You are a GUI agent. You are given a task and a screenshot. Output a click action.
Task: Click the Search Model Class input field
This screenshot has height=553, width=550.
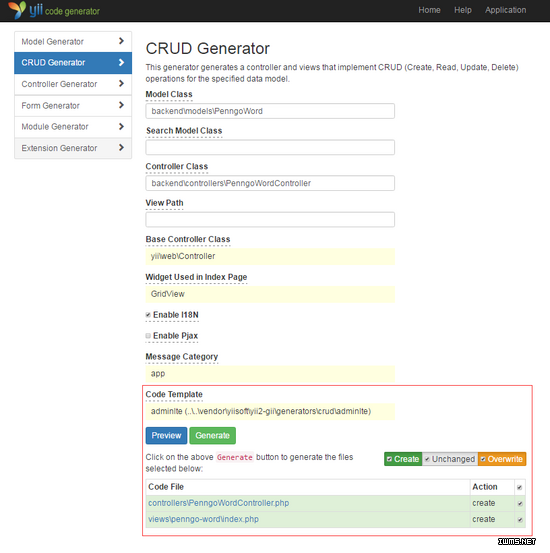(270, 147)
